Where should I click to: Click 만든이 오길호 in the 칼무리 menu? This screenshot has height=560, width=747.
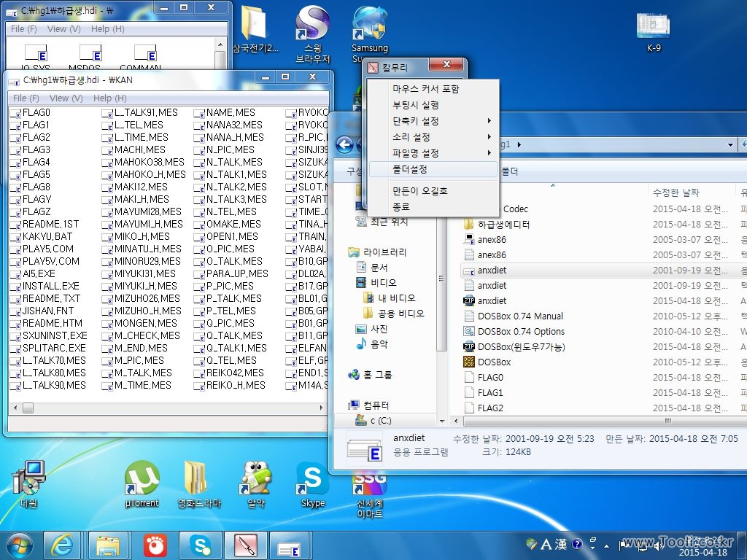[433, 191]
